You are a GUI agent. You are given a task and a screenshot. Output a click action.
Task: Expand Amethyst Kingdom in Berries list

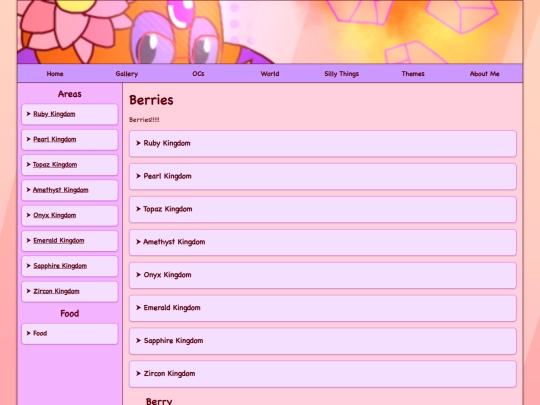323,242
